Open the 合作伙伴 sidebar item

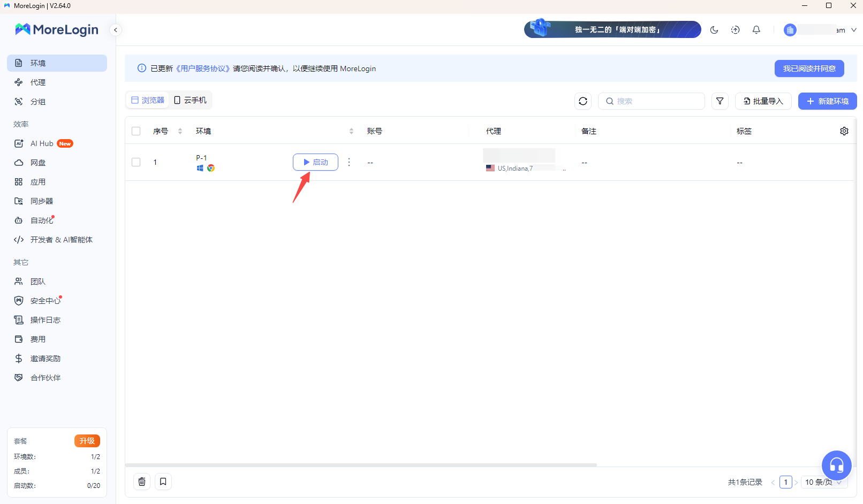57,378
